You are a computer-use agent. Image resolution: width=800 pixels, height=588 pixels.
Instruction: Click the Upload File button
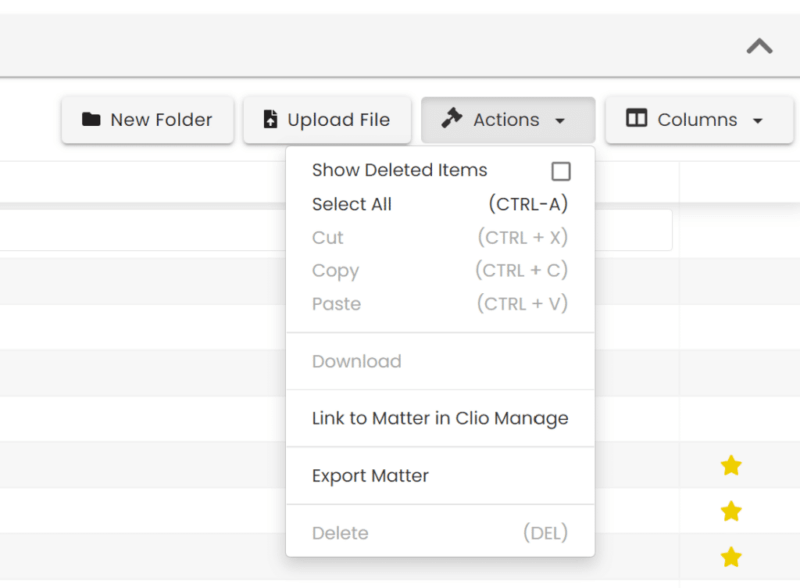coord(327,119)
